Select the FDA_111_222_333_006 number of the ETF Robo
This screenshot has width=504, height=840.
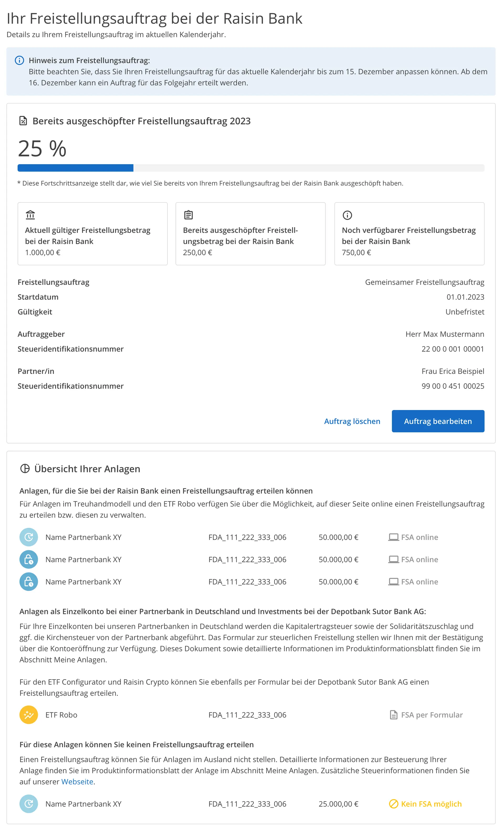pyautogui.click(x=248, y=715)
